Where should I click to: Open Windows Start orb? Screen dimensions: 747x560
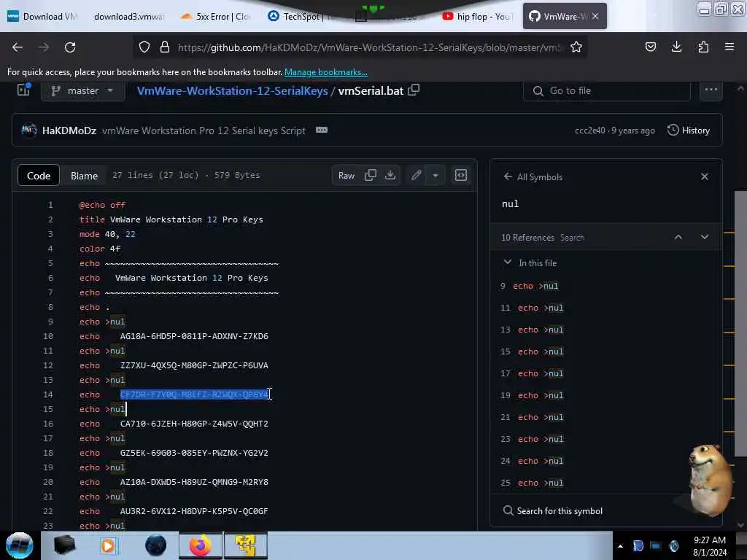coord(19,545)
